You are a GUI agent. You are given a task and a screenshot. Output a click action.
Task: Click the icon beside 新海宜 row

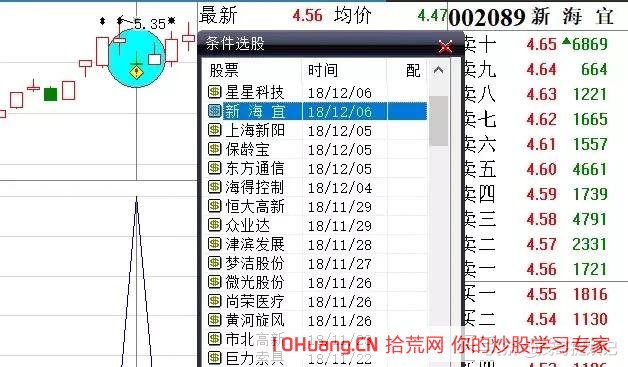(215, 111)
